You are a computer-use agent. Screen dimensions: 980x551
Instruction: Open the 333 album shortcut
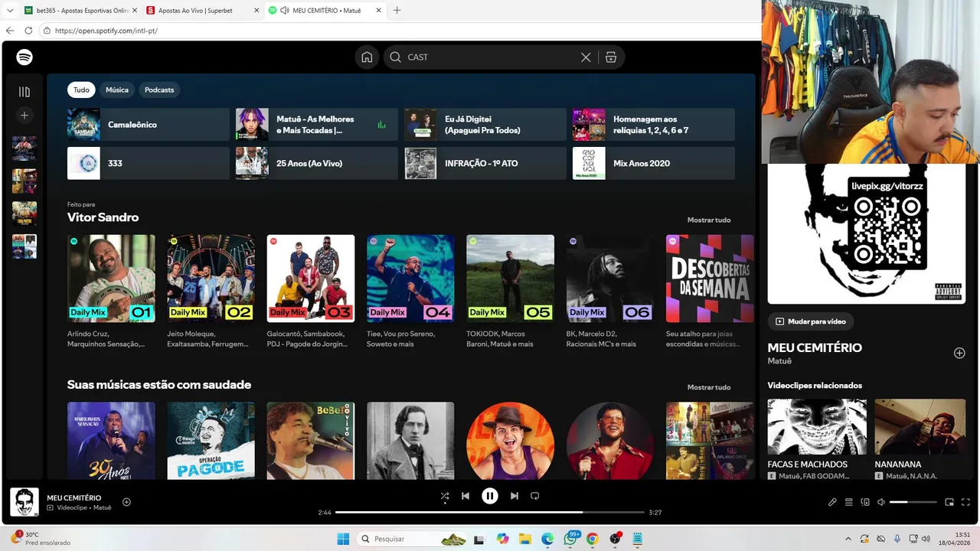(x=149, y=163)
